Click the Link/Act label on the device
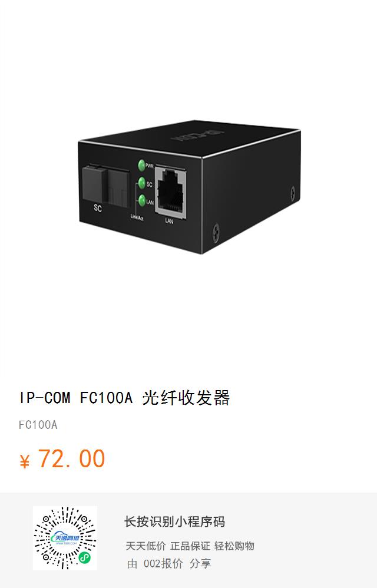The image size is (377, 588). click(x=137, y=217)
